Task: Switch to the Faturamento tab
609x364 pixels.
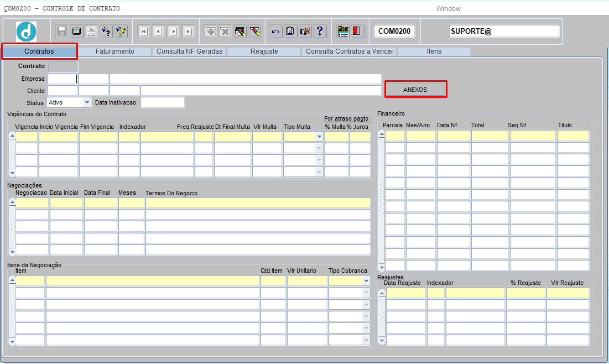Action: tap(115, 51)
